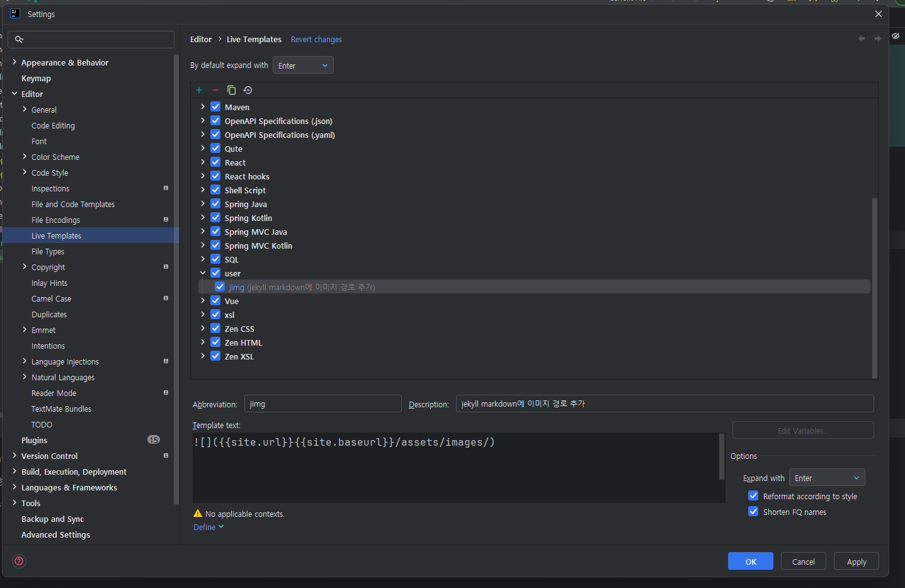
Task: Click the duplicate template icon
Action: [x=231, y=90]
